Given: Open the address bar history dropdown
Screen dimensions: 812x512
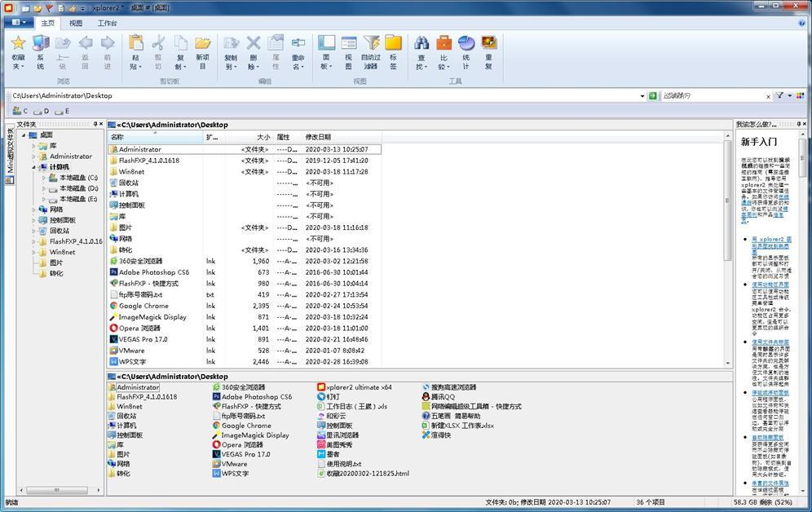Looking at the screenshot, I should [x=641, y=95].
